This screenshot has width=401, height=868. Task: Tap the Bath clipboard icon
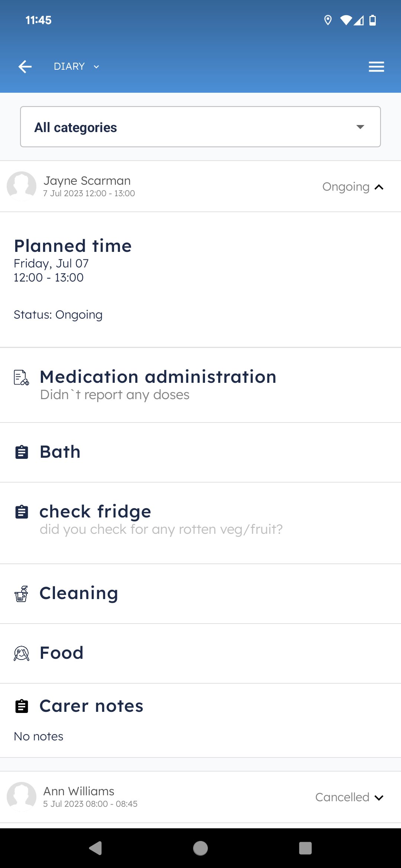pos(22,452)
